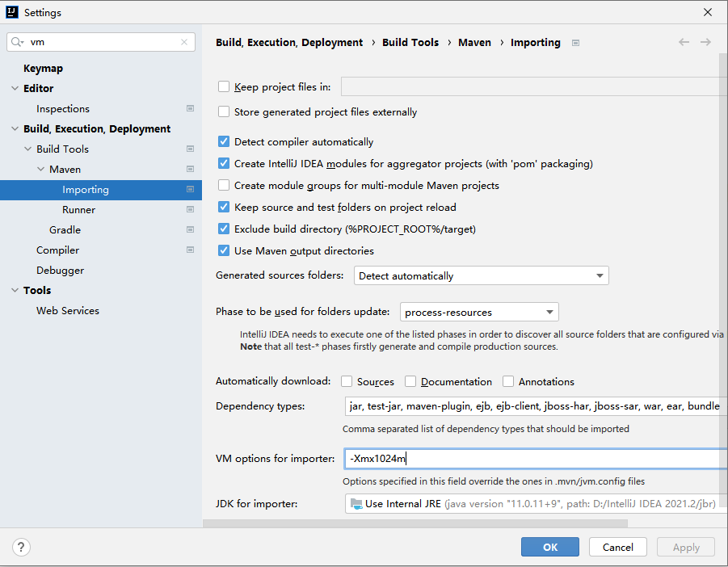Select Keymap in settings tree
Image resolution: width=728 pixels, height=567 pixels.
(x=43, y=68)
